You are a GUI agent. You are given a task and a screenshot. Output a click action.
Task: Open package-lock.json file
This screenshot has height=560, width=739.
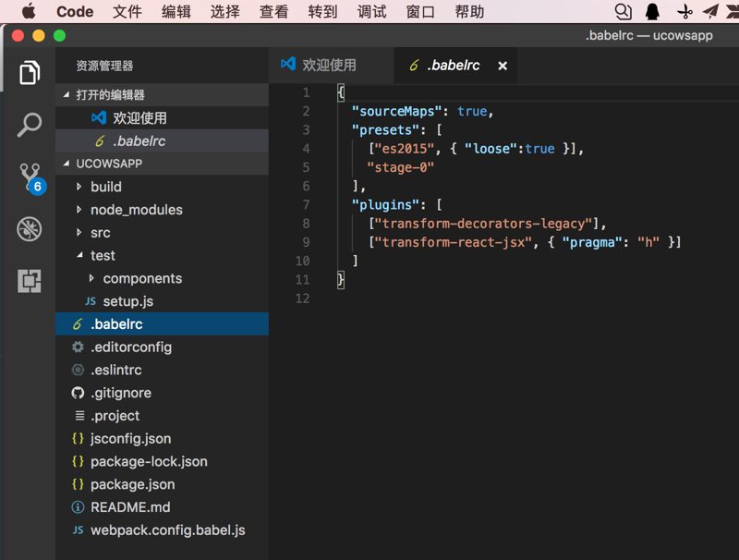click(x=163, y=461)
